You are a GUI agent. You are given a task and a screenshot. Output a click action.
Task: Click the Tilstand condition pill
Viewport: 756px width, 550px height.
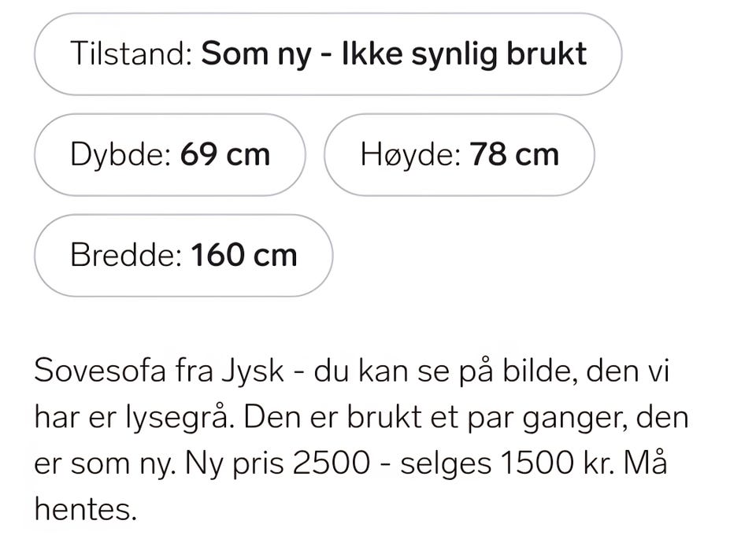(x=328, y=54)
